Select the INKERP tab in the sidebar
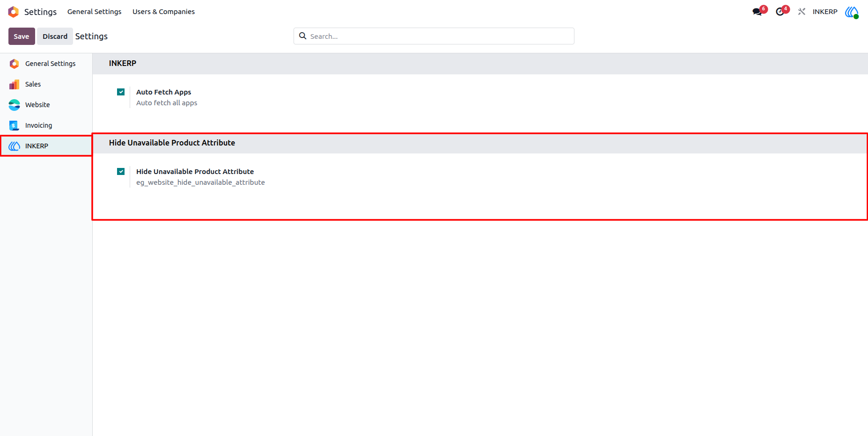Viewport: 868px width, 436px height. (46, 146)
